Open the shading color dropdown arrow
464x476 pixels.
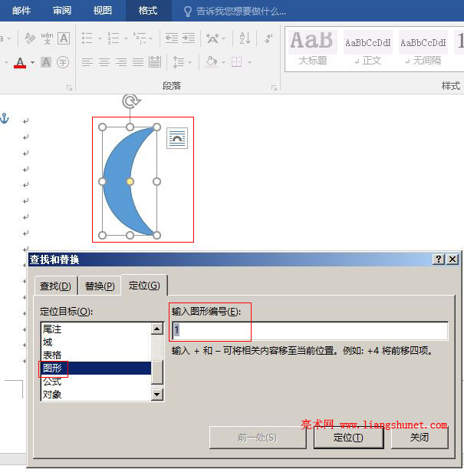pos(224,62)
